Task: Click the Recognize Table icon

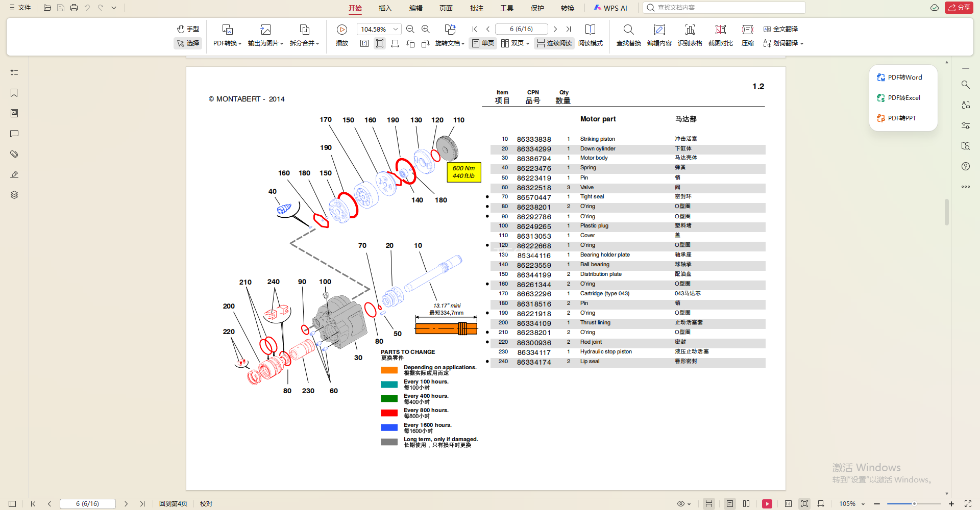Action: [690, 30]
